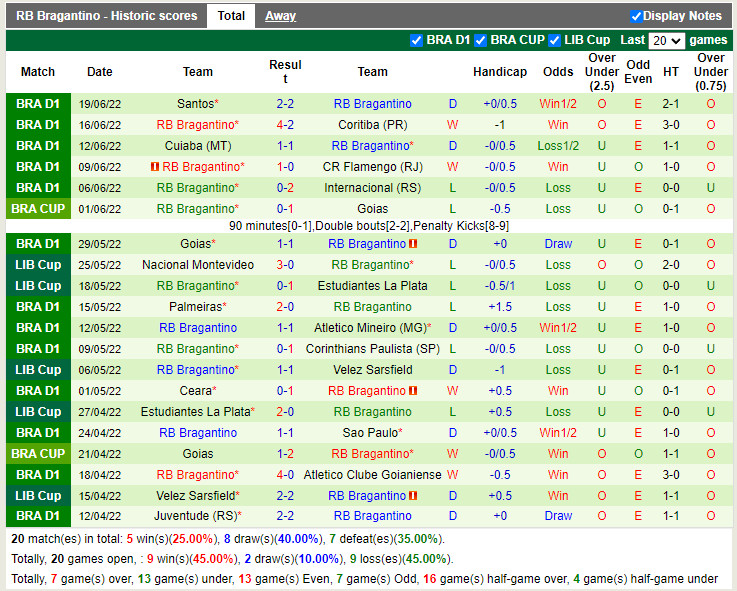The image size is (737, 591).
Task: Uncheck the BRA D1 filter checkbox
Action: pyautogui.click(x=416, y=40)
